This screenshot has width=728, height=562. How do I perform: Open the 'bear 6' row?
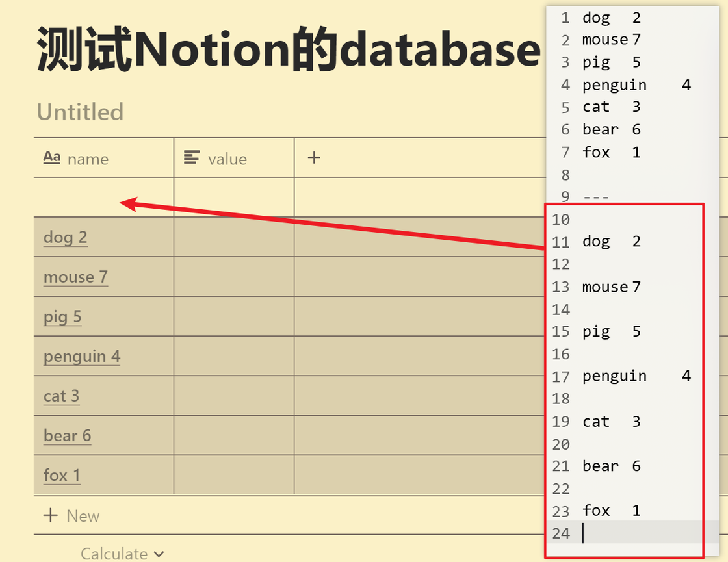point(68,436)
